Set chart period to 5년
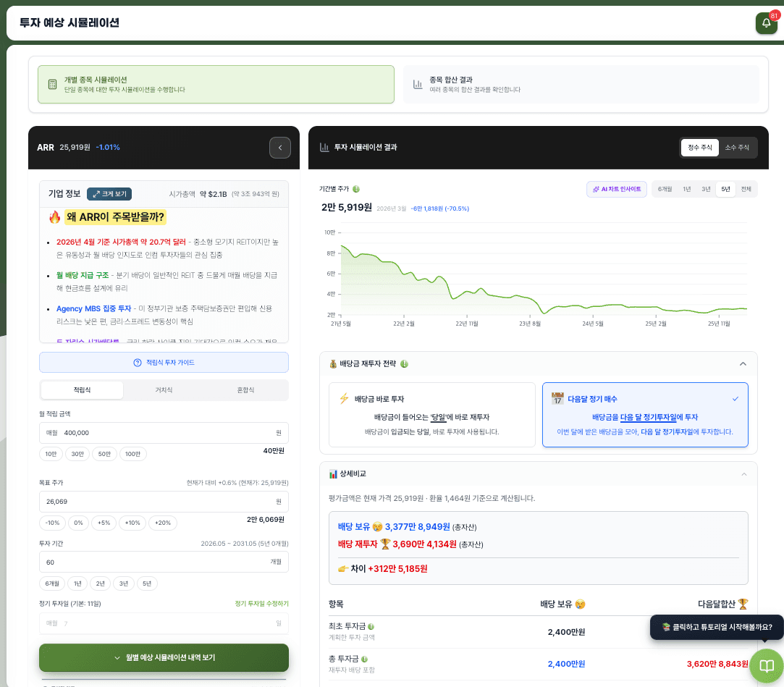784x687 pixels. 725,189
